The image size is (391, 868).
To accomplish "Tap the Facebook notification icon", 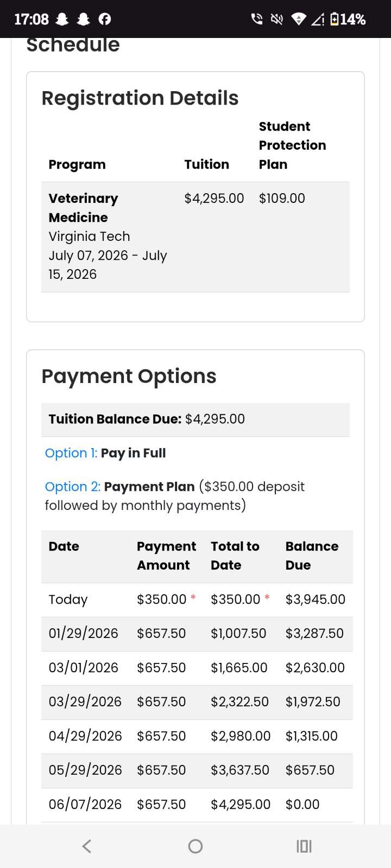I will coord(104,20).
